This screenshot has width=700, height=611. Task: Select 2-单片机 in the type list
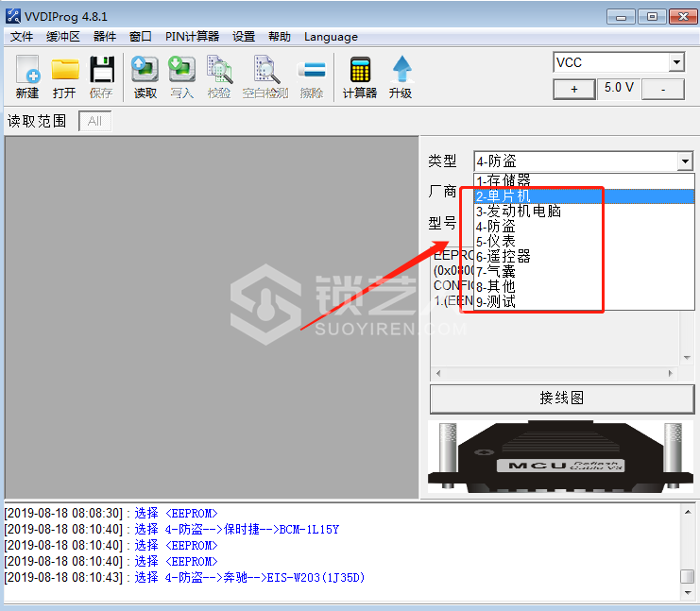pyautogui.click(x=584, y=195)
